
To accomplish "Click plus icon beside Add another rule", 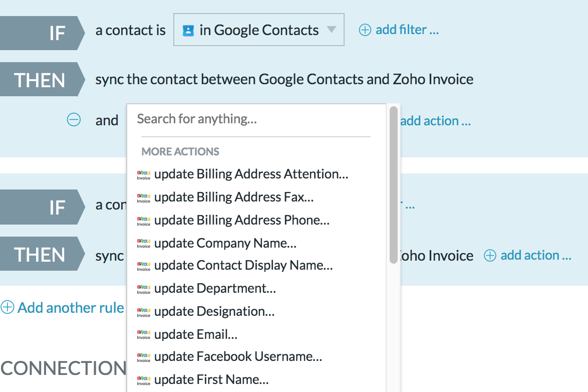I will [x=7, y=307].
